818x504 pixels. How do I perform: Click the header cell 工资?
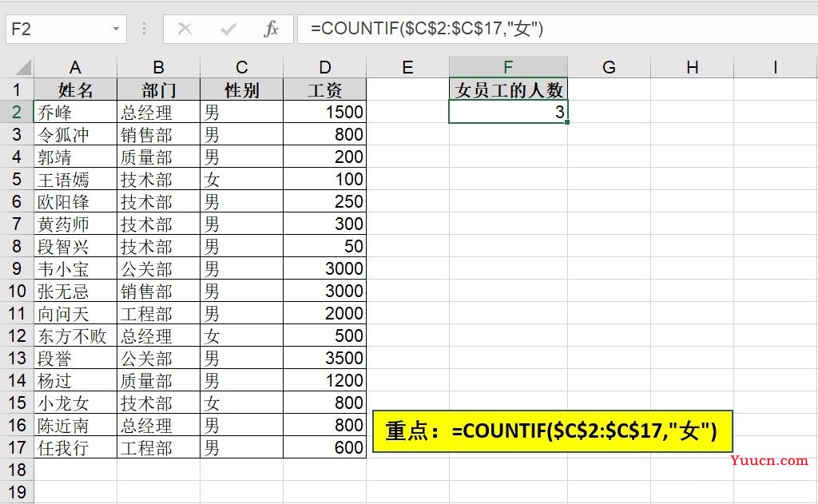[x=325, y=89]
